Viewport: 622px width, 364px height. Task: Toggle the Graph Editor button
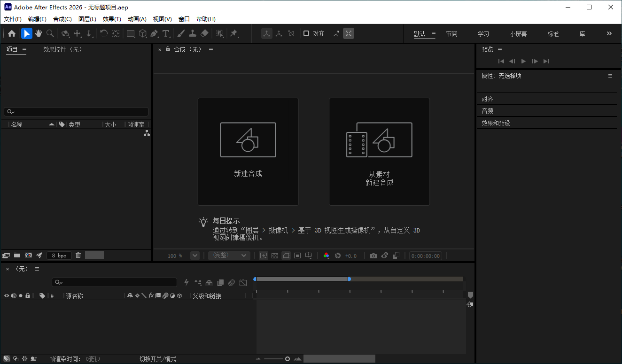(x=243, y=282)
